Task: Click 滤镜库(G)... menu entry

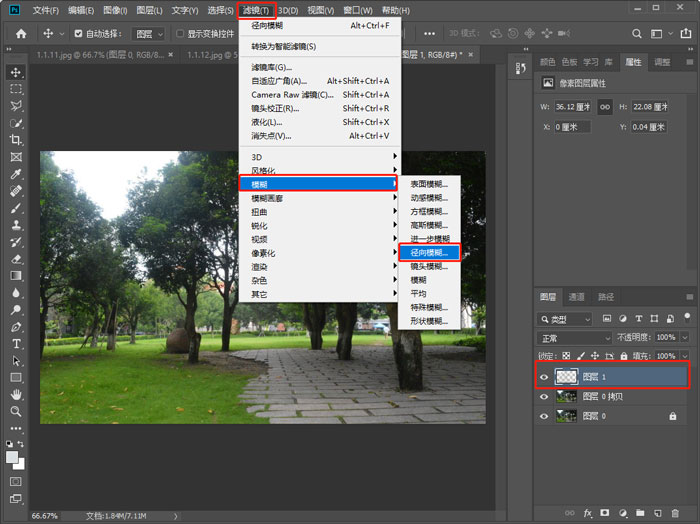Action: pos(320,67)
